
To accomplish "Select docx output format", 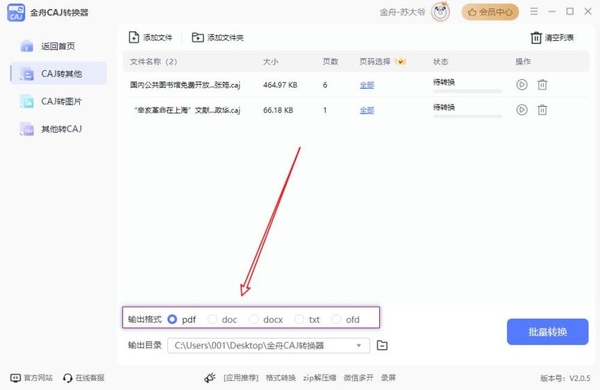I will (x=253, y=319).
